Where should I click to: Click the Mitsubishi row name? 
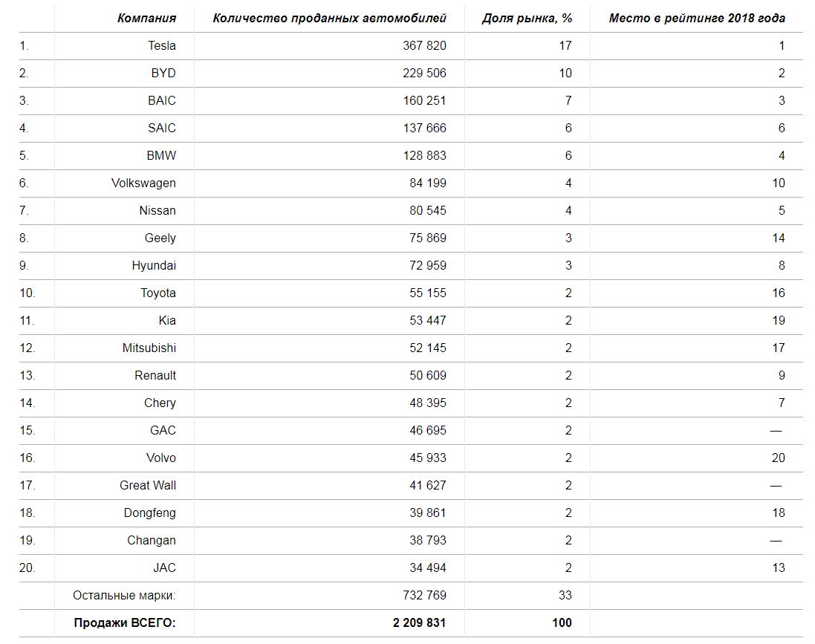[x=149, y=348]
